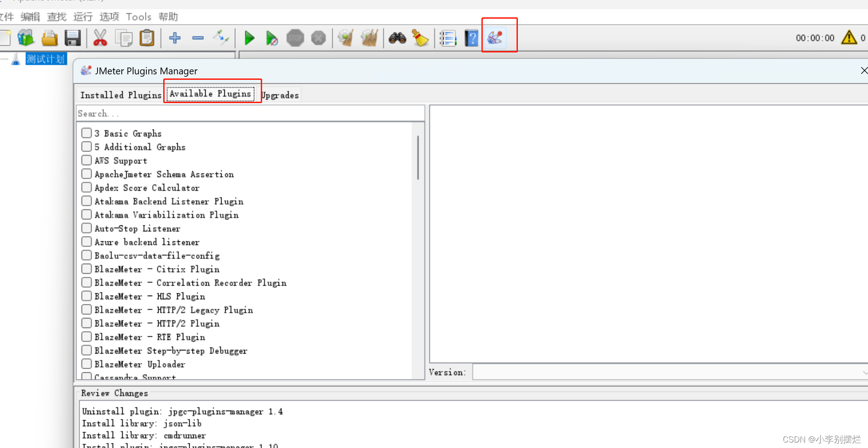The image size is (868, 448).
Task: Open the Function Helper list icon
Action: point(448,38)
